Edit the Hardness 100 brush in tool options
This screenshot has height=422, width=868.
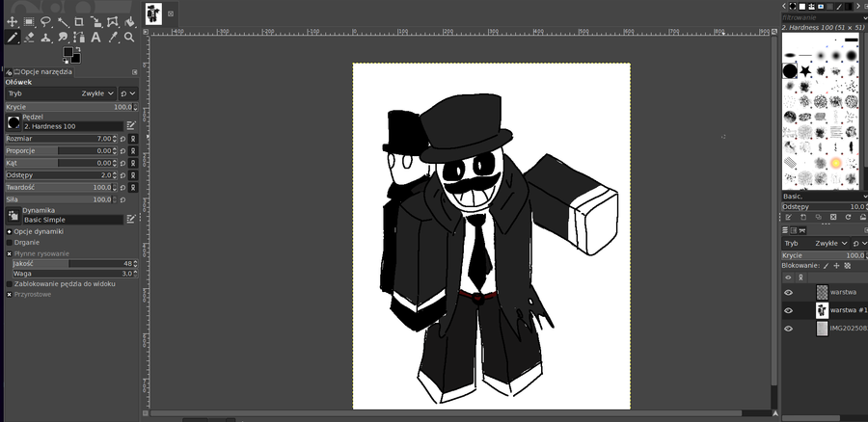click(131, 125)
